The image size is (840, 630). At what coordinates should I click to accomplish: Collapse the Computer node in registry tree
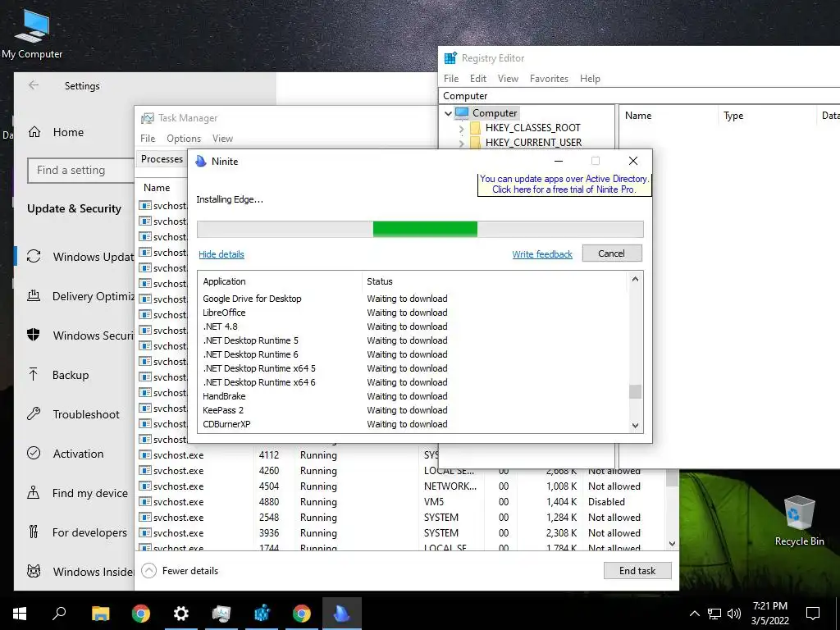point(448,113)
